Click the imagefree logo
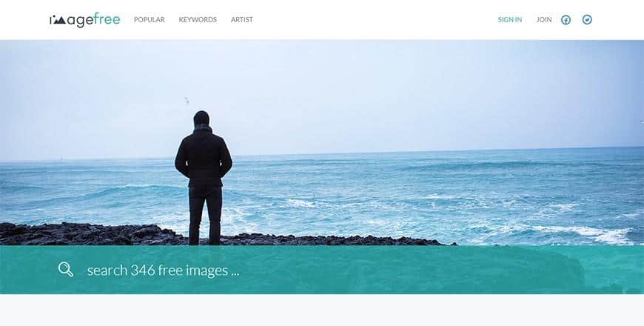 [85, 20]
